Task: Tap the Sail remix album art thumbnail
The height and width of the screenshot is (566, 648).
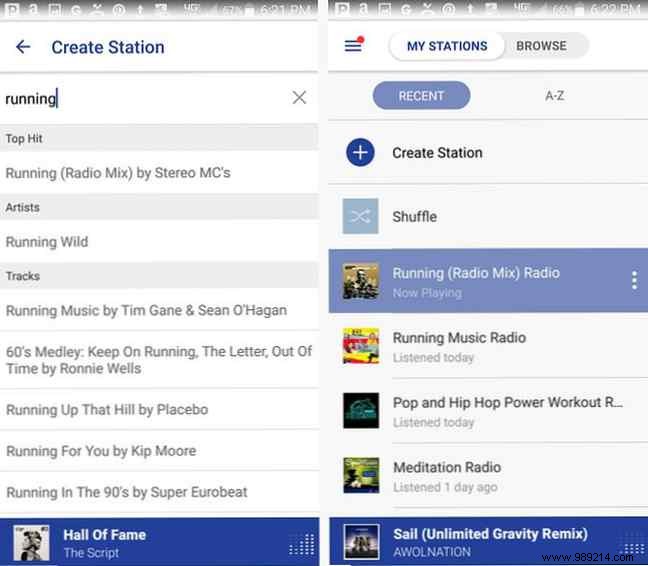Action: click(361, 542)
